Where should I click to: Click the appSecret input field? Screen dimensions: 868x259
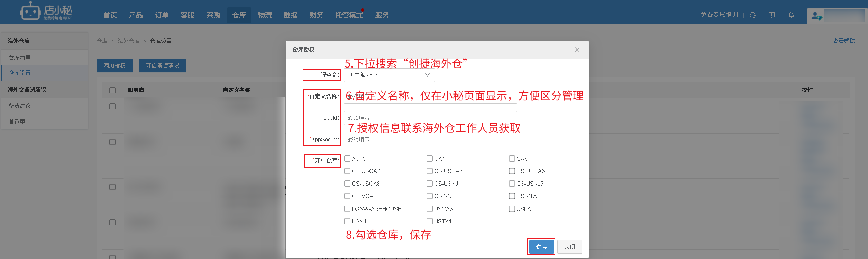pyautogui.click(x=430, y=140)
